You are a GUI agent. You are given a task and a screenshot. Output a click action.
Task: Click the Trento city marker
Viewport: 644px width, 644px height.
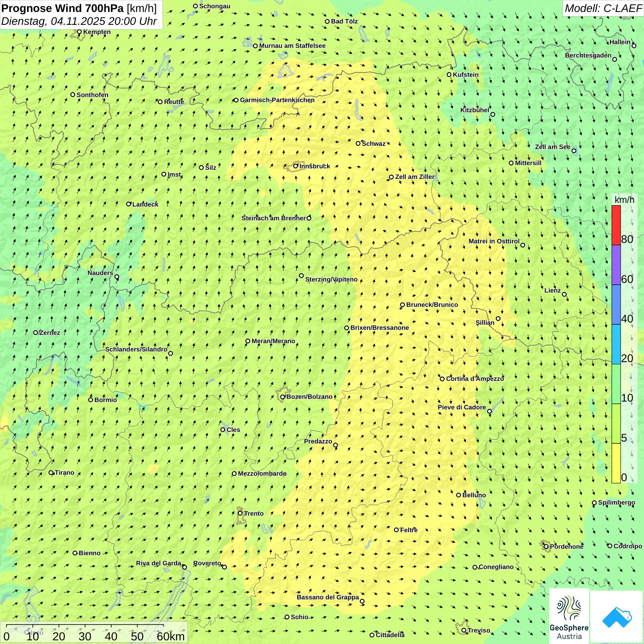click(240, 513)
